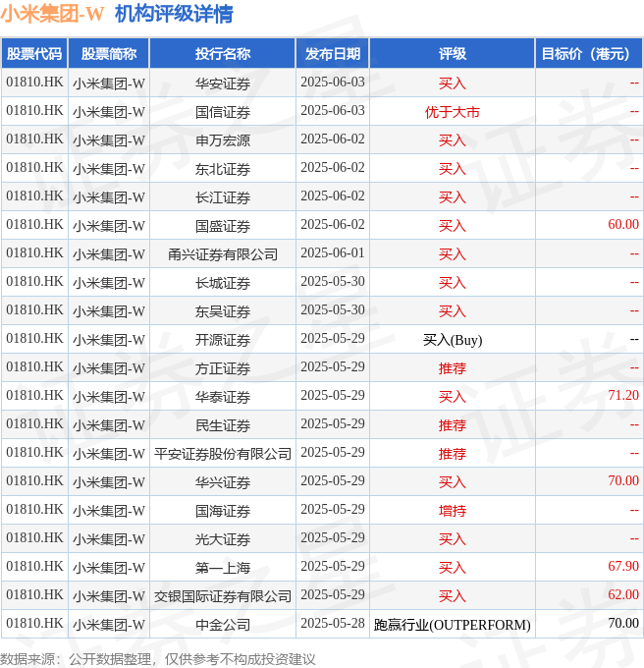Click 第一上海 broker name
Screen dimensions: 644x668
pyautogui.click(x=223, y=568)
